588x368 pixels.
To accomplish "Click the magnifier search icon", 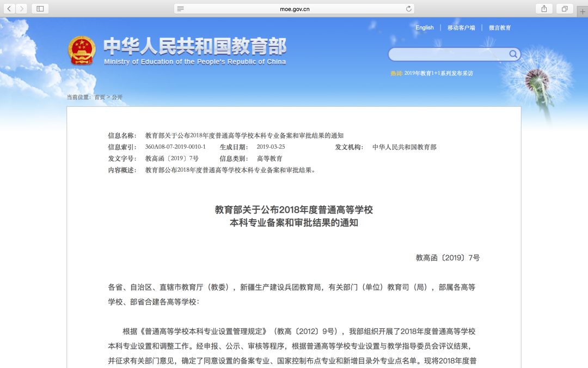I will [513, 55].
